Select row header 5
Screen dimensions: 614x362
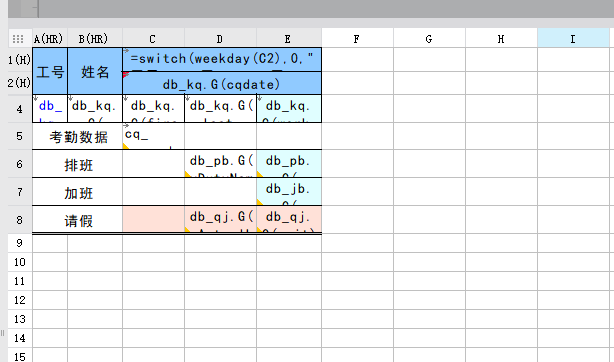point(20,136)
